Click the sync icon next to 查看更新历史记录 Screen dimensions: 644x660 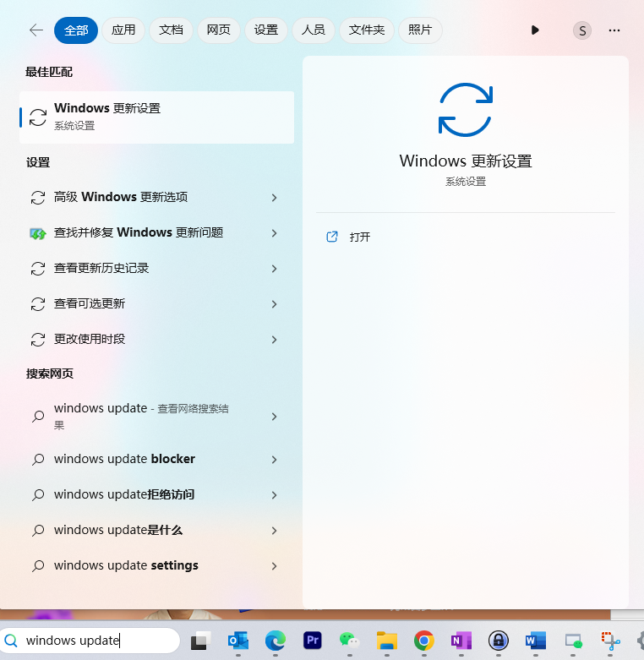(x=38, y=269)
